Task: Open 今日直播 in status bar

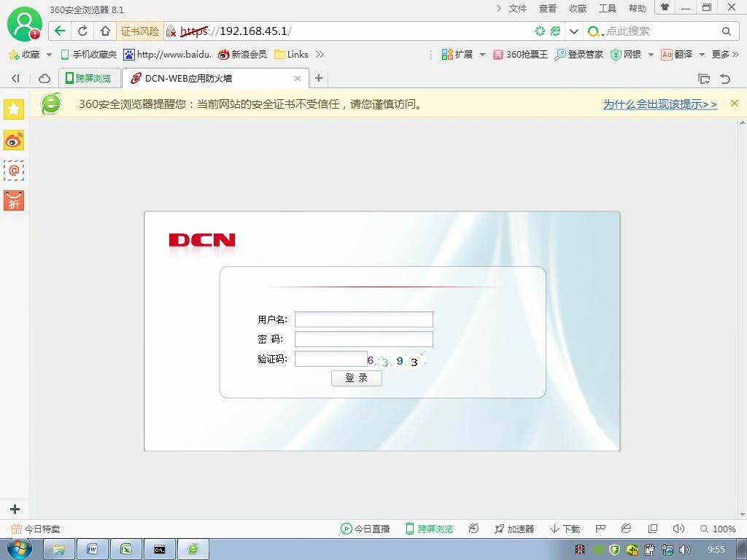Action: tap(365, 529)
